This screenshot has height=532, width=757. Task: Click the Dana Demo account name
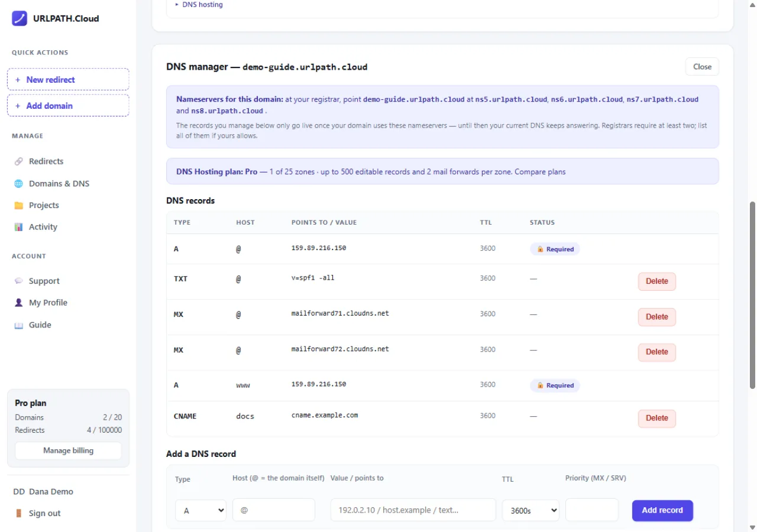tap(51, 492)
